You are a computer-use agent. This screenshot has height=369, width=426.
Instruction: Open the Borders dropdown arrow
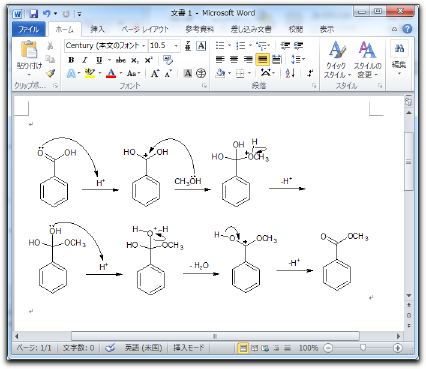pos(249,73)
